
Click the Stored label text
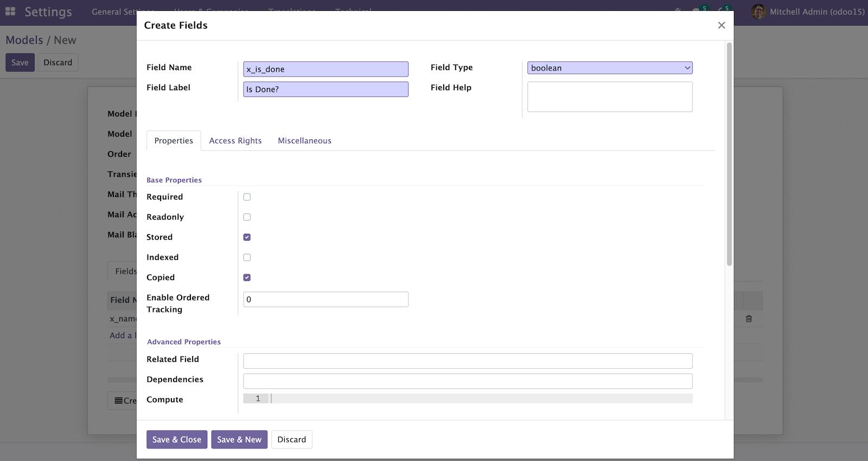[159, 237]
